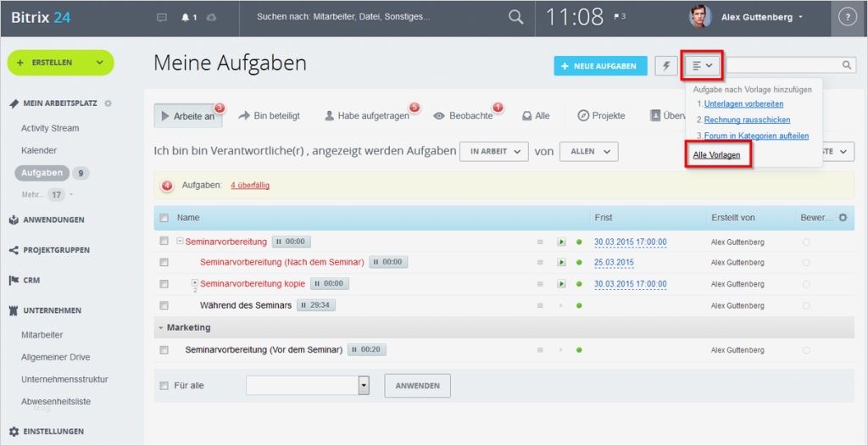The width and height of the screenshot is (868, 446).
Task: Open the help question mark icon
Action: pyautogui.click(x=847, y=17)
